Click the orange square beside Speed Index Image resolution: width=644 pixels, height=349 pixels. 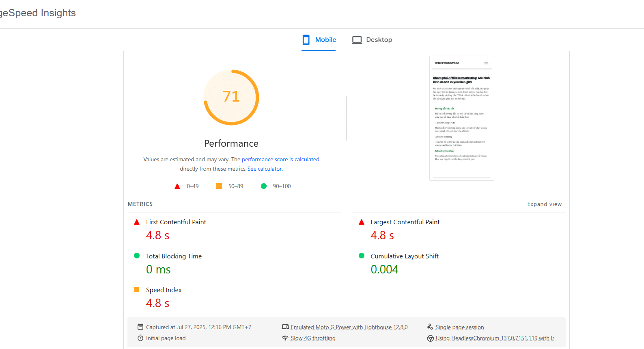pyautogui.click(x=136, y=290)
